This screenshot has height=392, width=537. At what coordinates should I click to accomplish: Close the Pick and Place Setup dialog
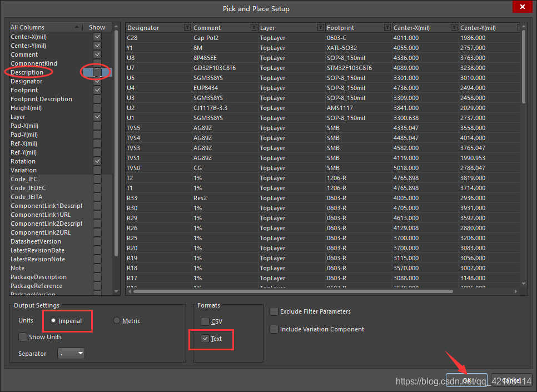pyautogui.click(x=523, y=7)
